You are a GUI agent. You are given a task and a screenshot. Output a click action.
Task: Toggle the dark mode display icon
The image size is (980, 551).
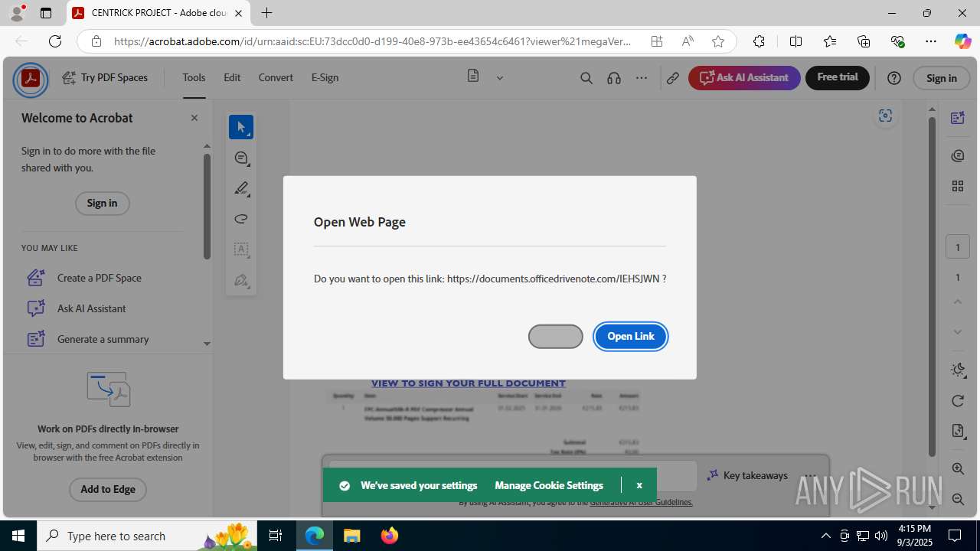[958, 370]
